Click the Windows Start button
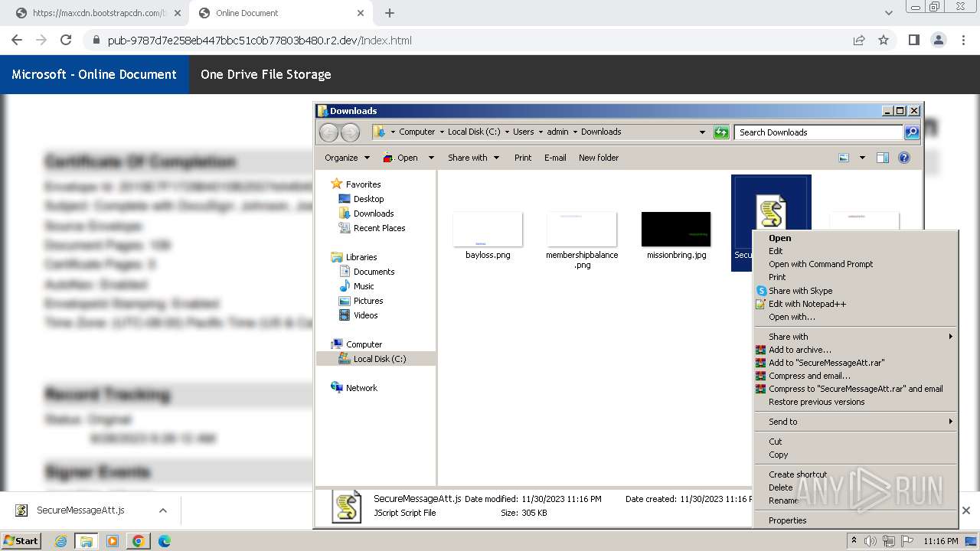This screenshot has height=551, width=980. click(x=21, y=540)
